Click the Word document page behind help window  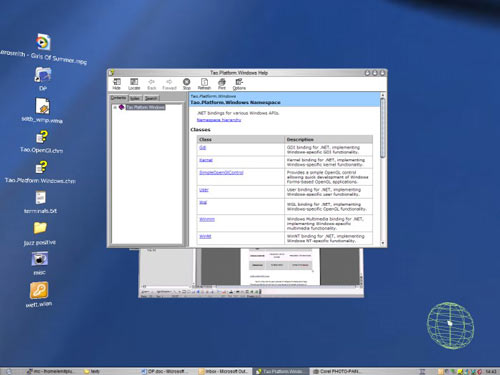pyautogui.click(x=280, y=267)
